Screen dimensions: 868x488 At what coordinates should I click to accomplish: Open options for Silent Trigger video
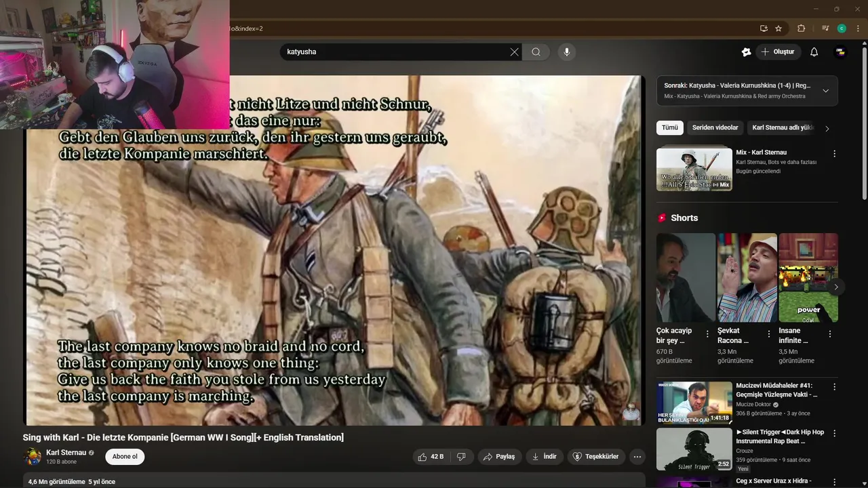[834, 433]
